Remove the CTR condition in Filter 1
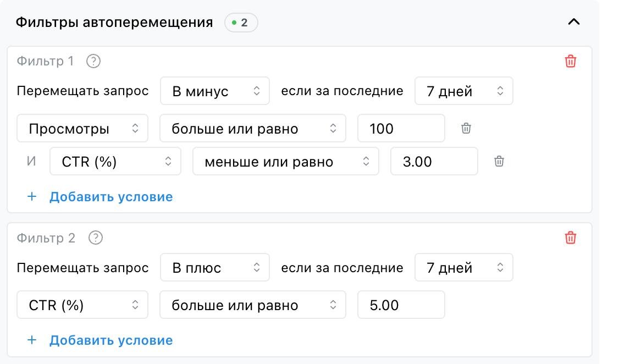 coord(499,162)
